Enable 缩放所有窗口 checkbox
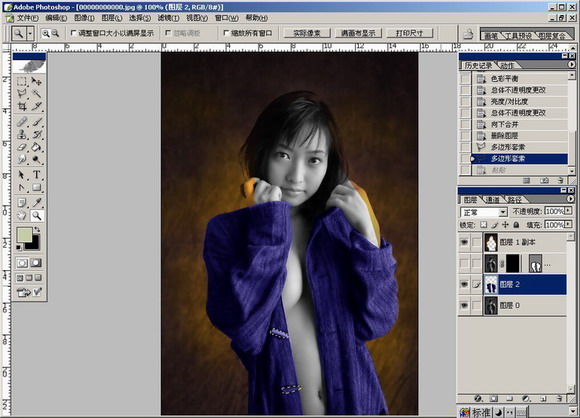The width and height of the screenshot is (580, 418). tap(226, 33)
